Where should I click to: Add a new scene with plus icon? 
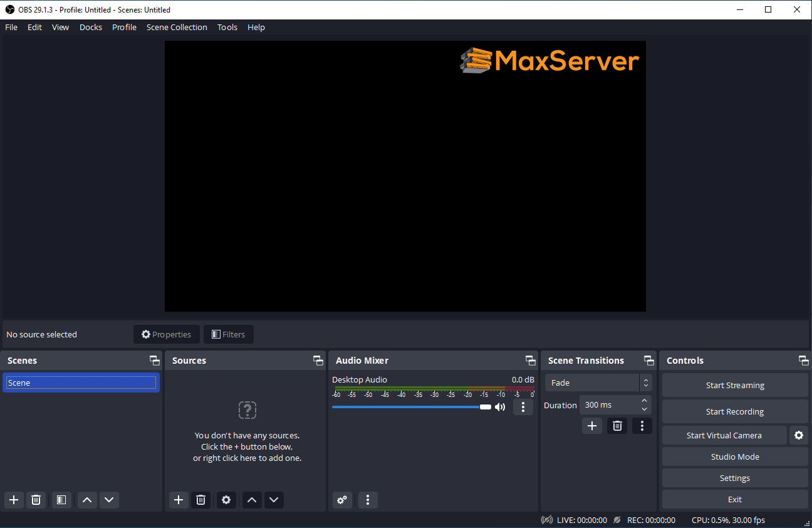click(14, 500)
